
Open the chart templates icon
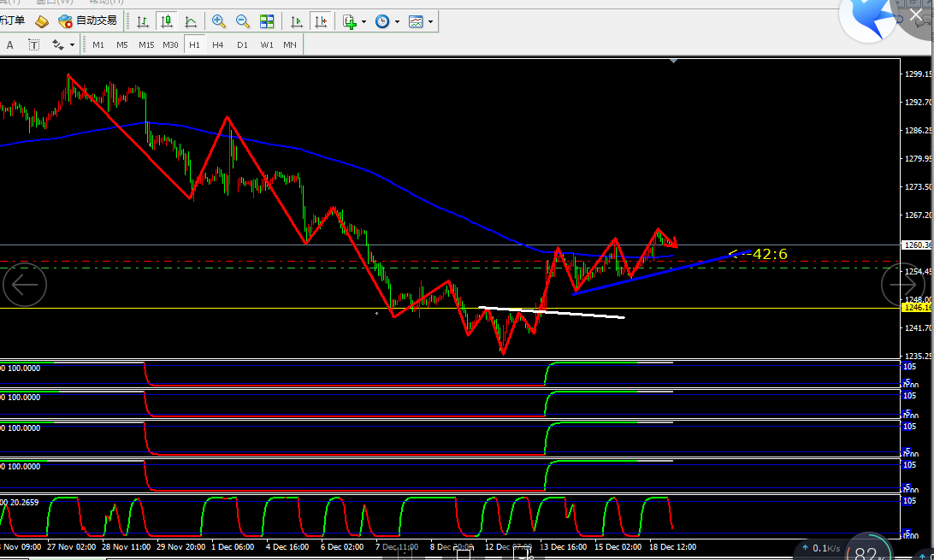tap(416, 22)
